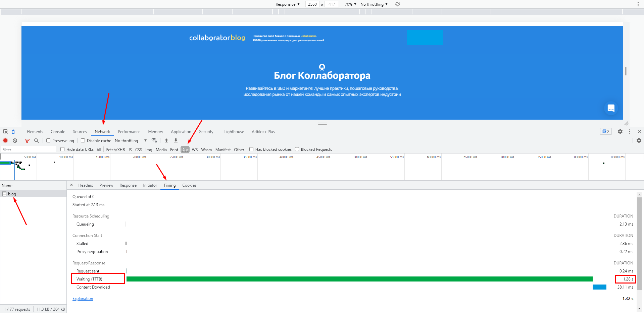Screen dimensions: 644x313
Task: Activate the inspect element picker
Action: coord(6,132)
